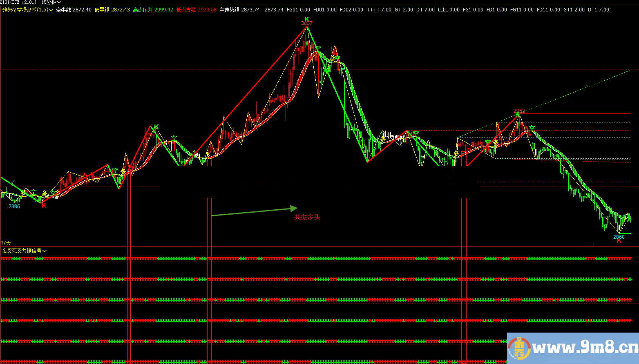Click the 高点压力 2999.42 value
The image size is (639, 364).
(152, 9)
